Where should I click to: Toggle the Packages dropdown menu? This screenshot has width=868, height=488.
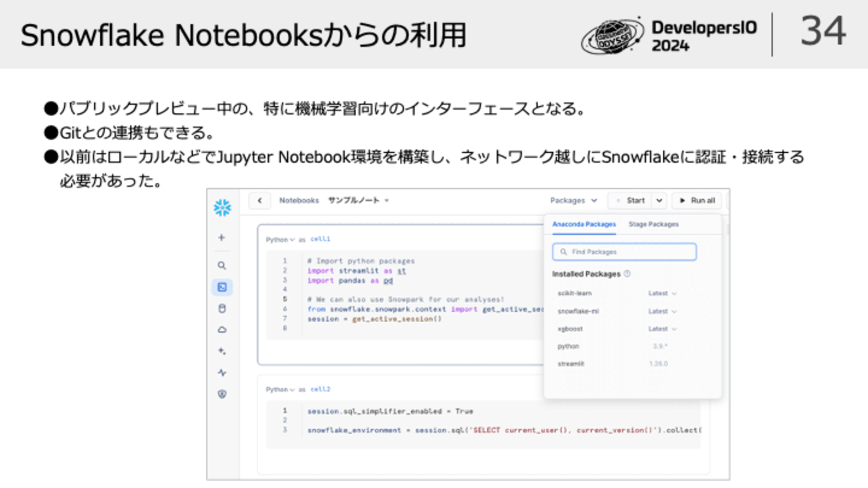574,200
